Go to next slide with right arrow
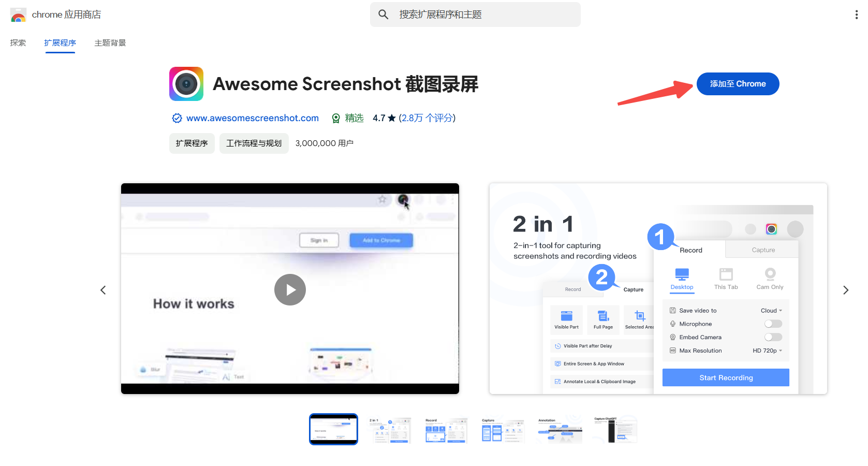868x466 pixels. pyautogui.click(x=846, y=290)
